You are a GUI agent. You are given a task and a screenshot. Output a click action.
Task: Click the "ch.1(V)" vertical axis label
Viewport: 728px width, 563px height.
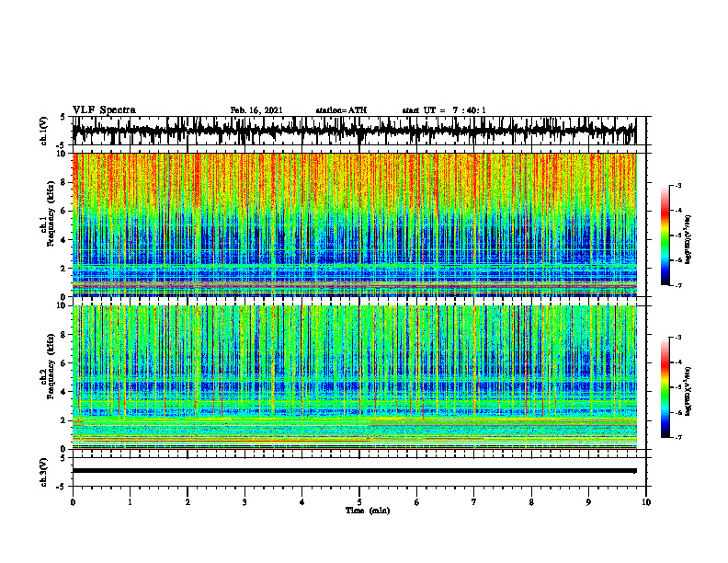(44, 131)
